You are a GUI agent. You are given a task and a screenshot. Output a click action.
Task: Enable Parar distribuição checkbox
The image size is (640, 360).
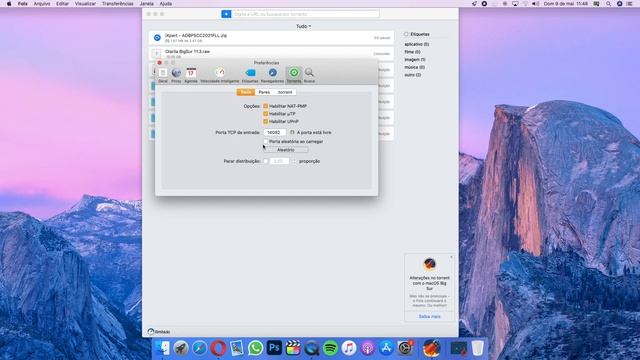click(x=266, y=161)
